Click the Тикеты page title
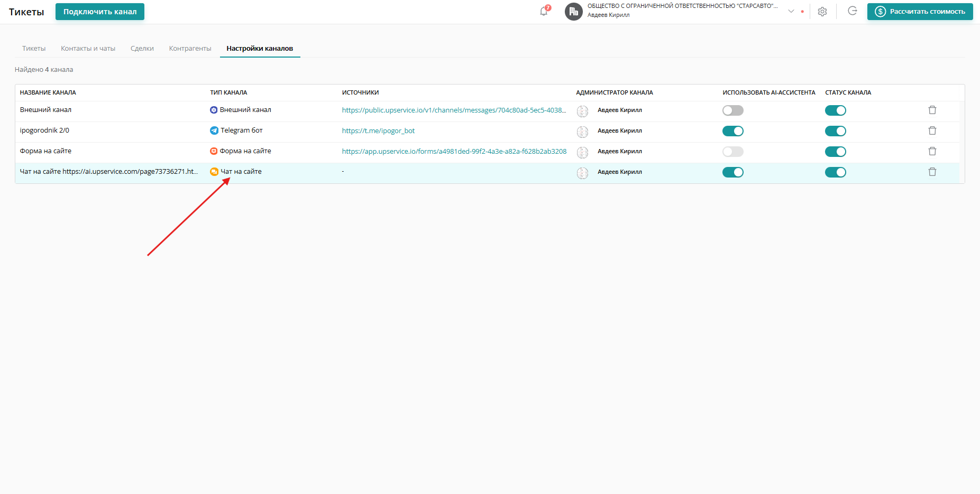This screenshot has height=494, width=980. (x=26, y=12)
